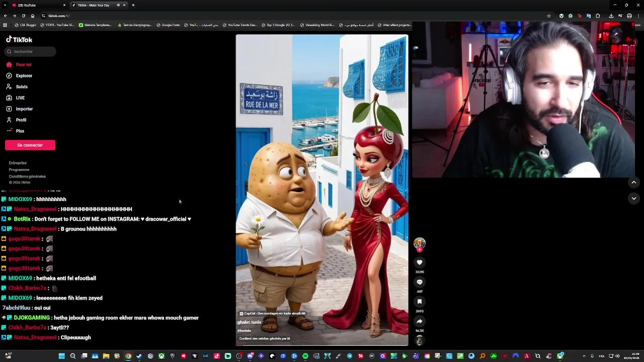Open taskbar search magnifier
This screenshot has width=644, height=362.
click(73, 356)
